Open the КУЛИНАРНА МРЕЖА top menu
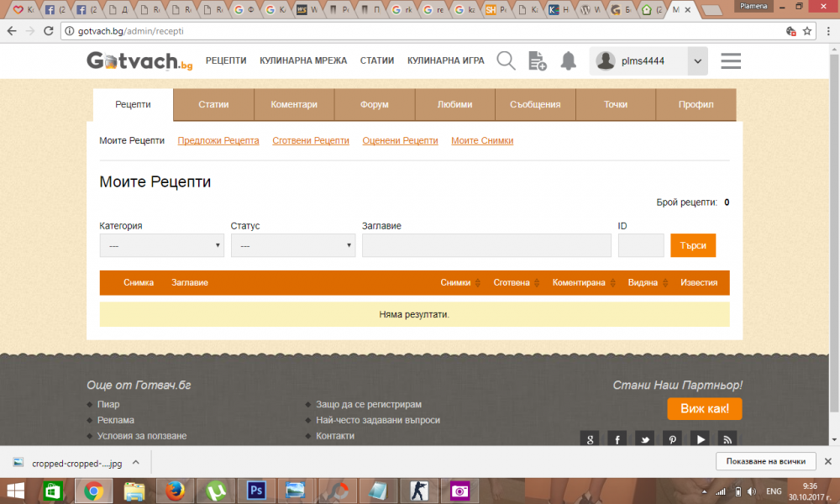840x504 pixels. pos(303,60)
